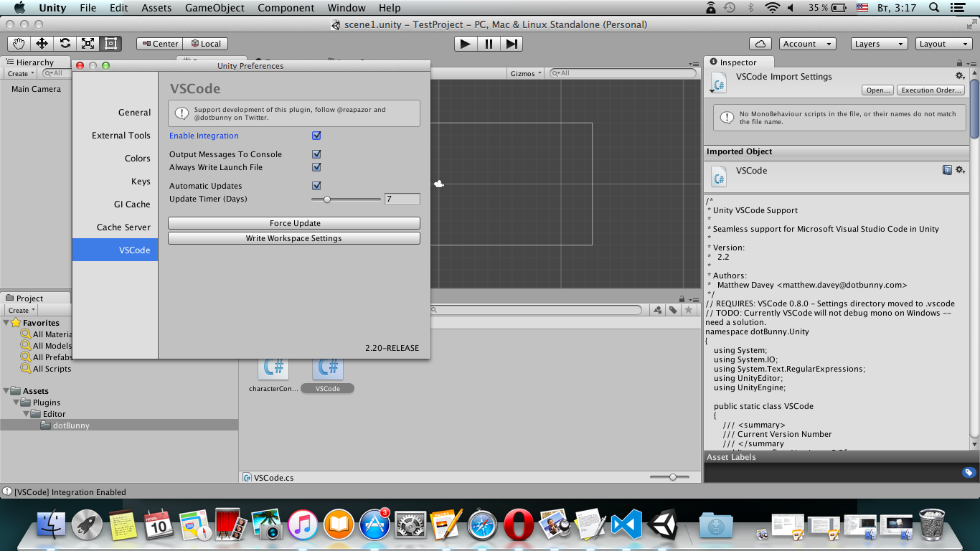Open Project Create dropdown

coord(22,310)
